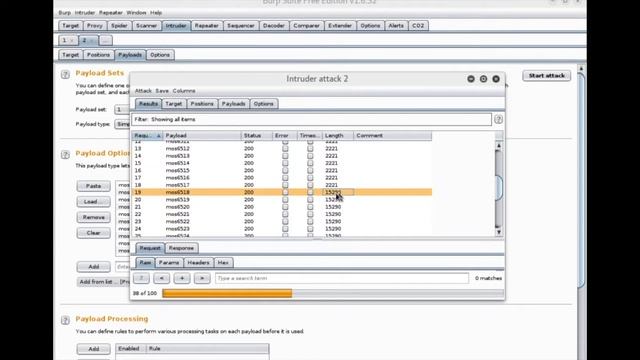
Task: Open the Payload Processing help icon
Action: 65,320
